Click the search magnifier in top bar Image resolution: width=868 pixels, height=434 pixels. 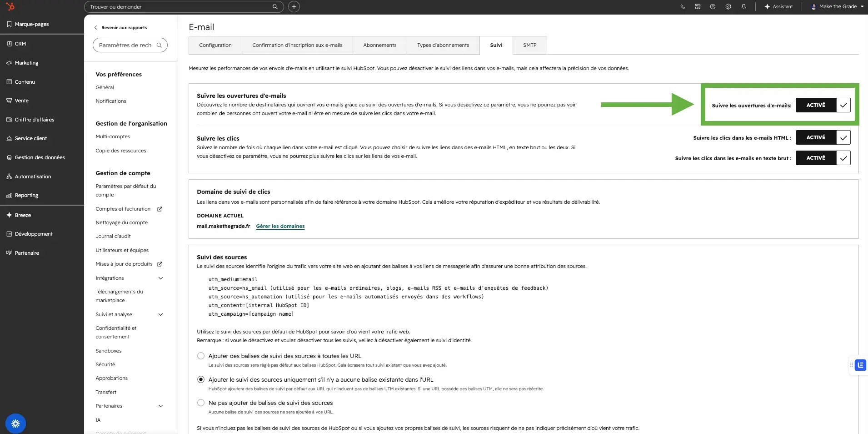[275, 7]
